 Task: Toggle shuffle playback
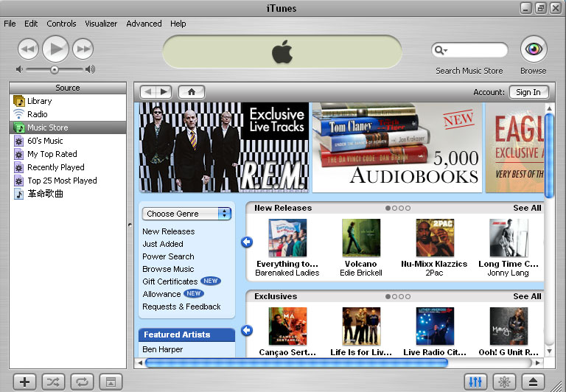click(x=53, y=382)
